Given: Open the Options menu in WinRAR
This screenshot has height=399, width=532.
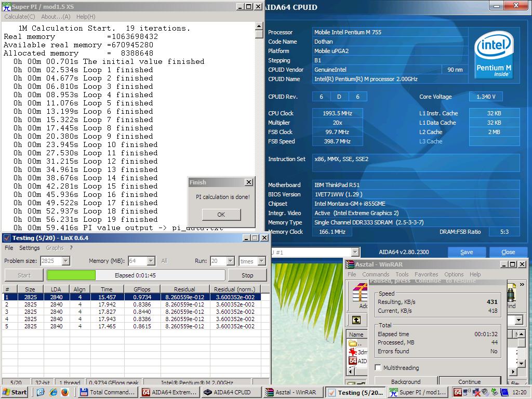Looking at the screenshot, I should point(454,274).
